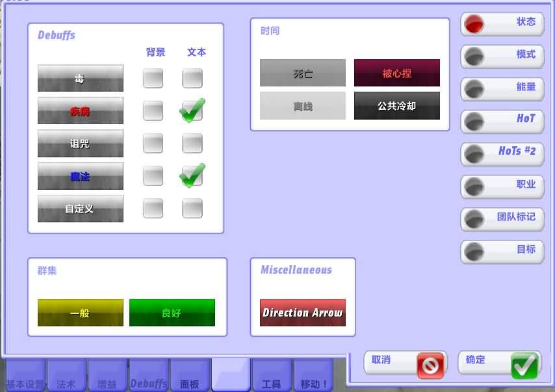Enable 文本 checkbox for 诅咒 debuff

(x=192, y=144)
